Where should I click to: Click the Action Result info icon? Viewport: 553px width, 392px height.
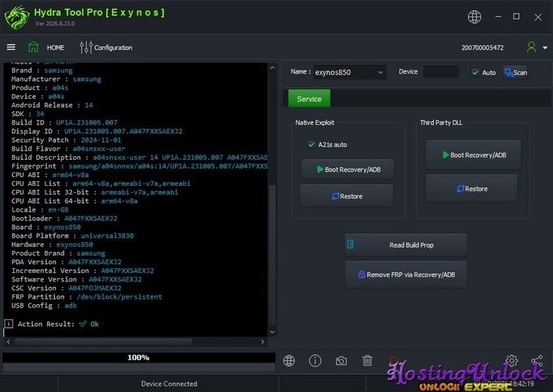point(9,324)
